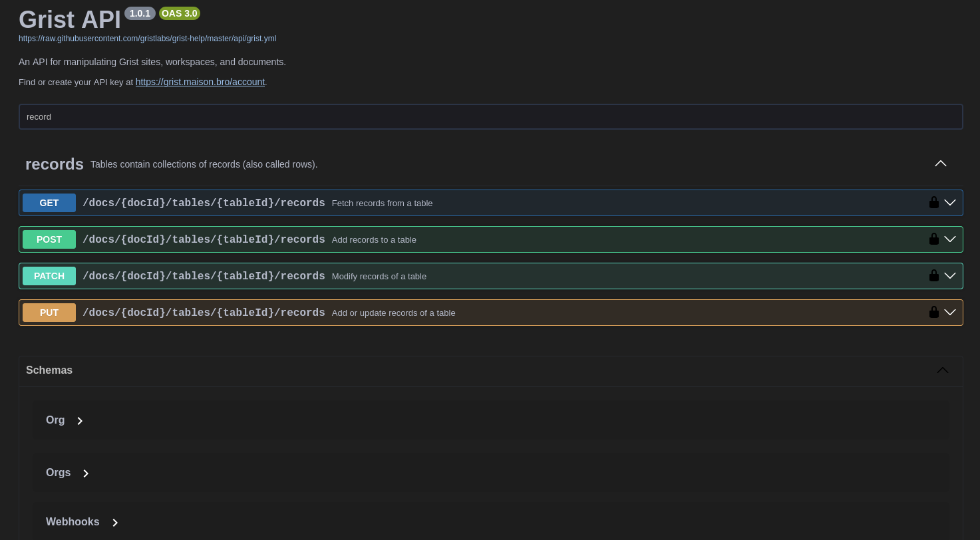Click the 'Orgs' schema name
980x540 pixels.
coord(59,473)
